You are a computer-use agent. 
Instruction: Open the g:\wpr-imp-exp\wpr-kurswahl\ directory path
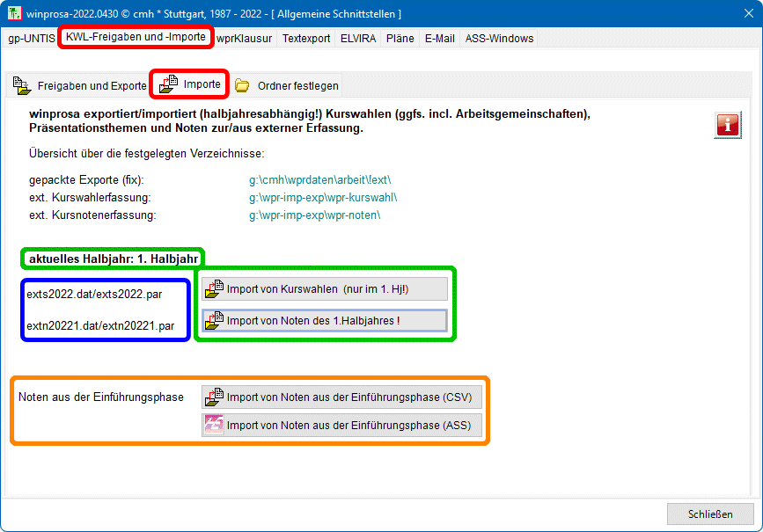click(323, 198)
